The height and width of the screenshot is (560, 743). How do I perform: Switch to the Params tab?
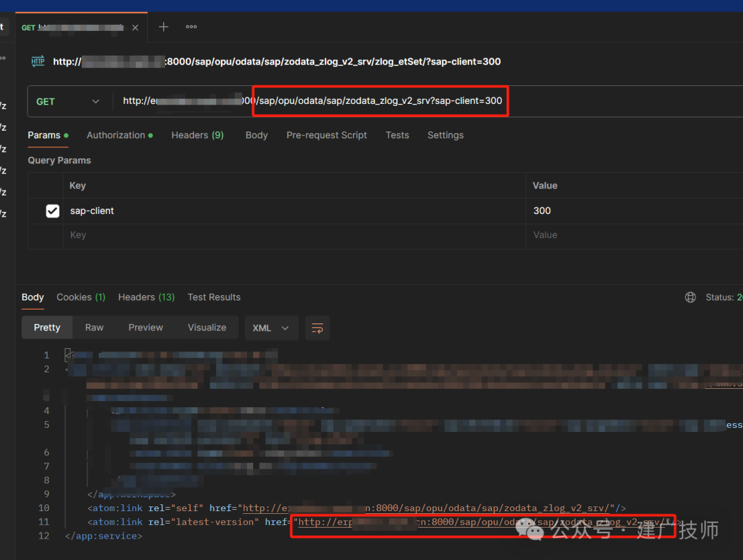[x=48, y=136]
